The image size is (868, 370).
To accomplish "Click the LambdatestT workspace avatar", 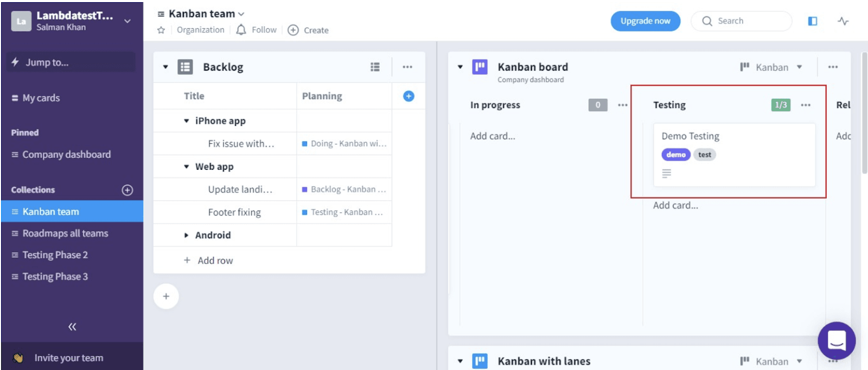I will coord(21,21).
